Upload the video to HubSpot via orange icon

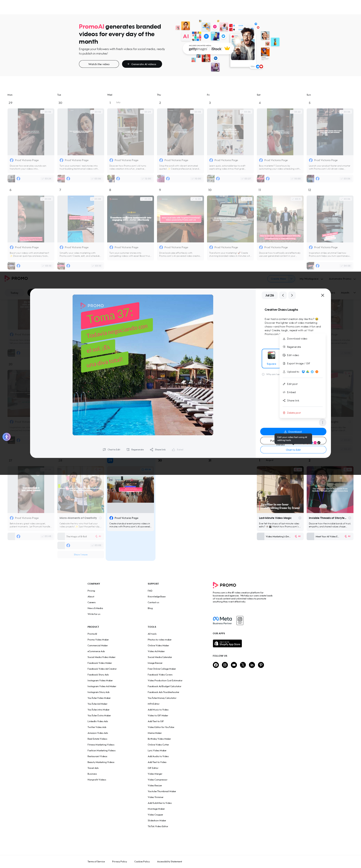tap(317, 372)
